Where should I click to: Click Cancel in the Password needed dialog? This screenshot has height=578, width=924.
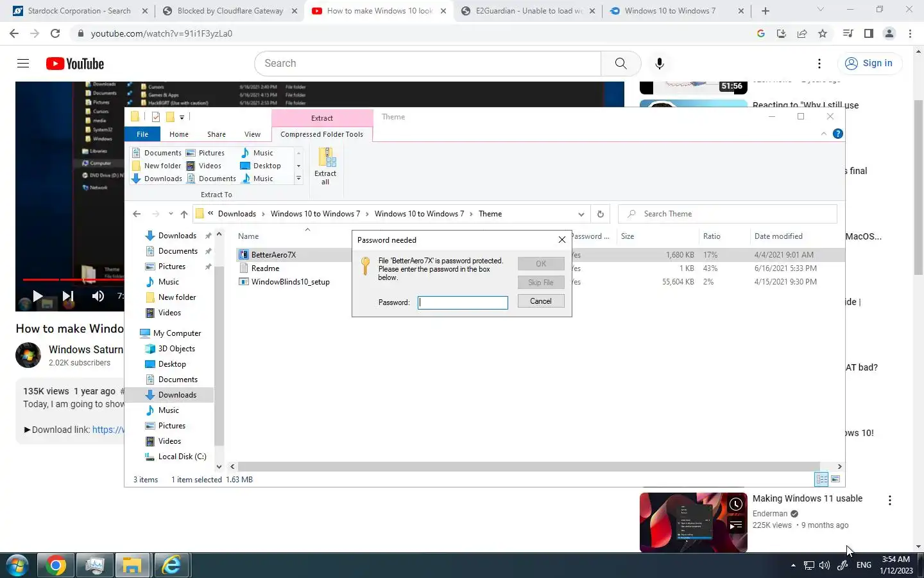[541, 301]
